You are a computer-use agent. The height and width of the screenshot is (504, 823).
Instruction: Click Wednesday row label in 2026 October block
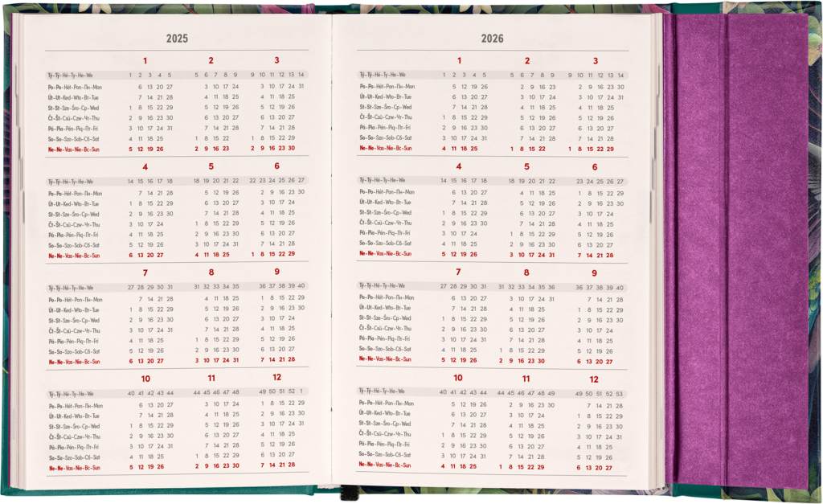387,423
